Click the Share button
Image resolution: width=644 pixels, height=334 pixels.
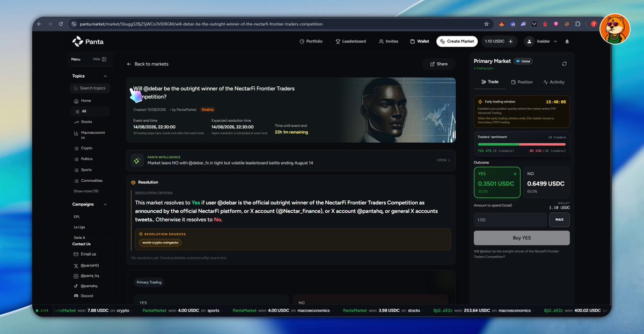click(438, 64)
